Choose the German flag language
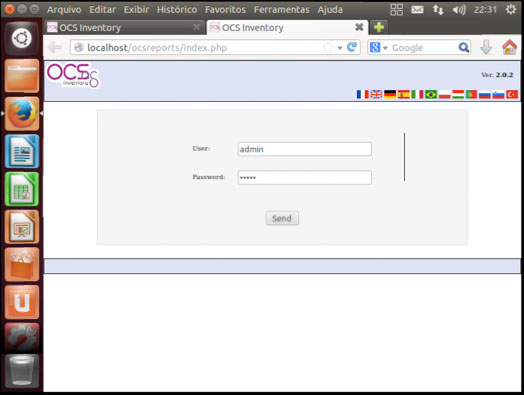 click(390, 95)
